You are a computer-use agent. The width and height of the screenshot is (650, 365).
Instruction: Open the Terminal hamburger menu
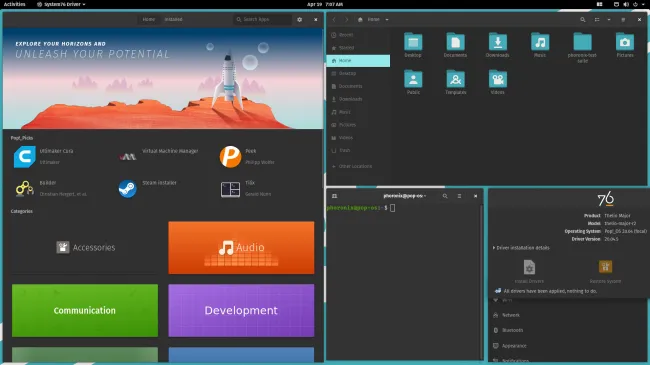tap(459, 196)
